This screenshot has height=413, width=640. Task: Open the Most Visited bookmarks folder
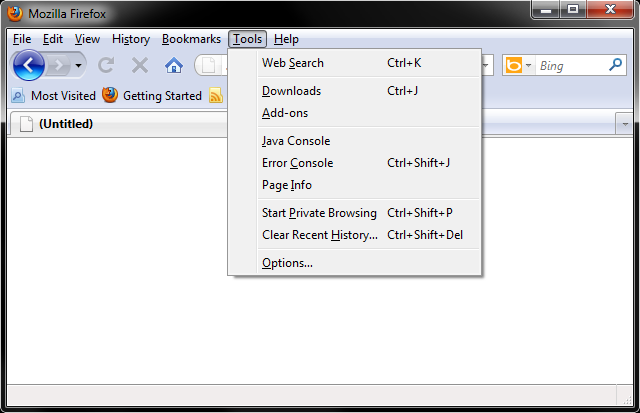pos(53,96)
